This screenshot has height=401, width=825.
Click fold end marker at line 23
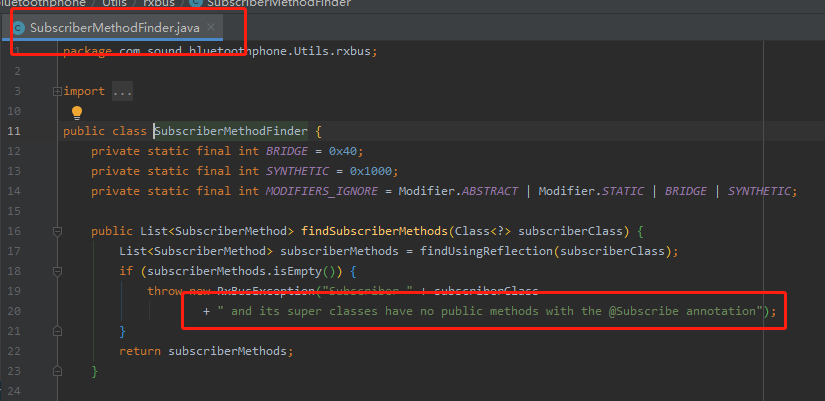point(57,371)
